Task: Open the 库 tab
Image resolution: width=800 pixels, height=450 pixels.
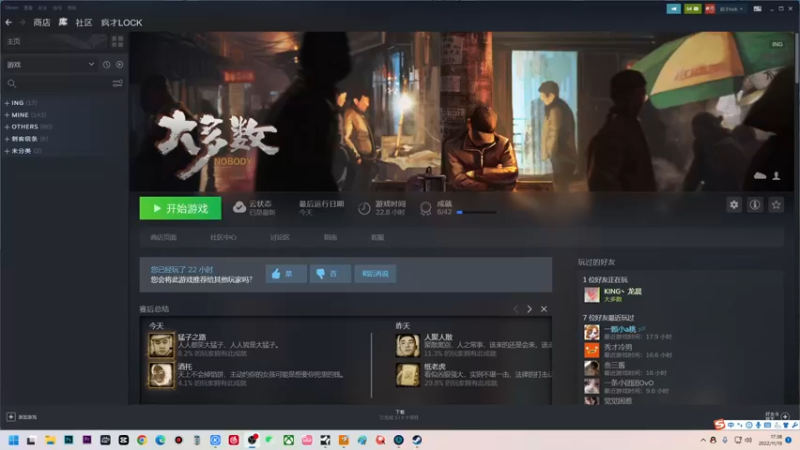Action: pos(63,22)
